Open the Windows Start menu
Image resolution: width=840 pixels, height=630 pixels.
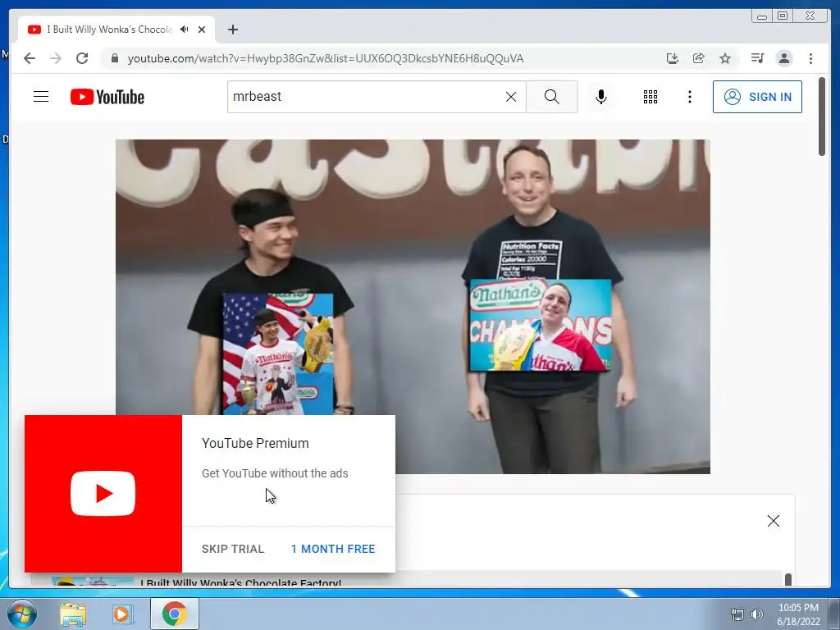(x=22, y=614)
